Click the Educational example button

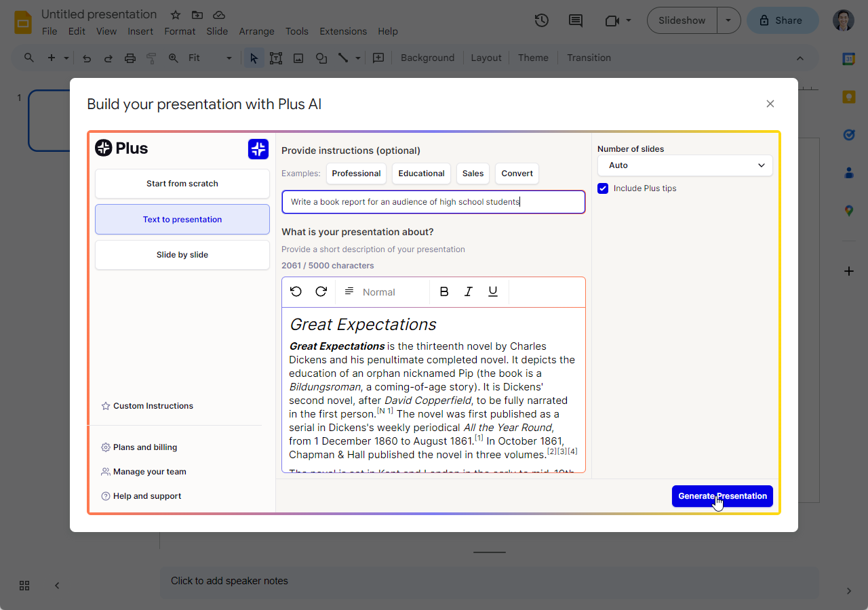coord(421,174)
